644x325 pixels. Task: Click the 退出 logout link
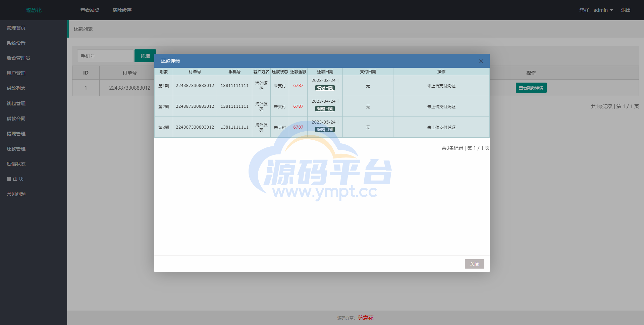coord(626,10)
